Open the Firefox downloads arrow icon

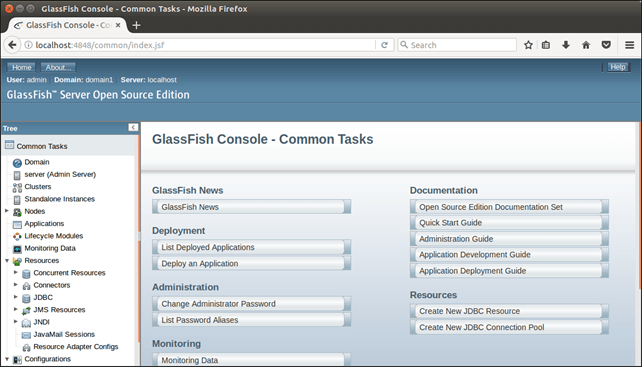pos(566,45)
